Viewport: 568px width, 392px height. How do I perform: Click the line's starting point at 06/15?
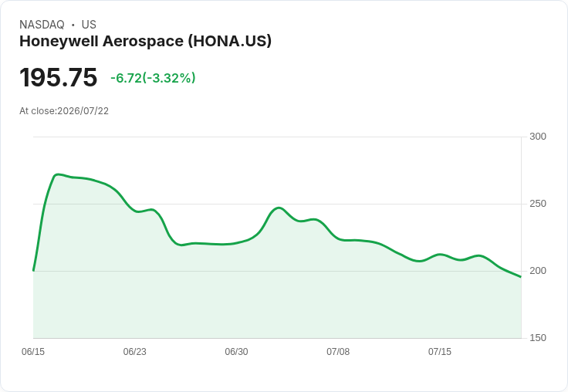33,270
